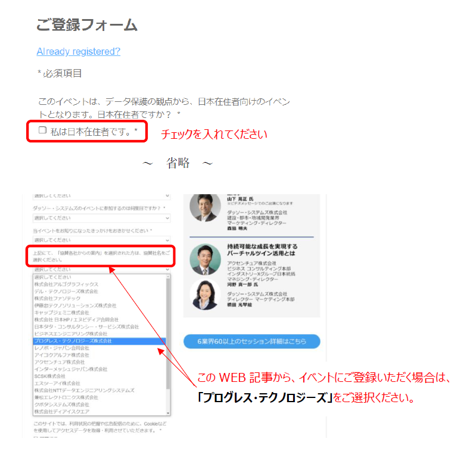Select デル・テクノロジーズ株式会社 option
This screenshot has width=476, height=451.
point(99,291)
